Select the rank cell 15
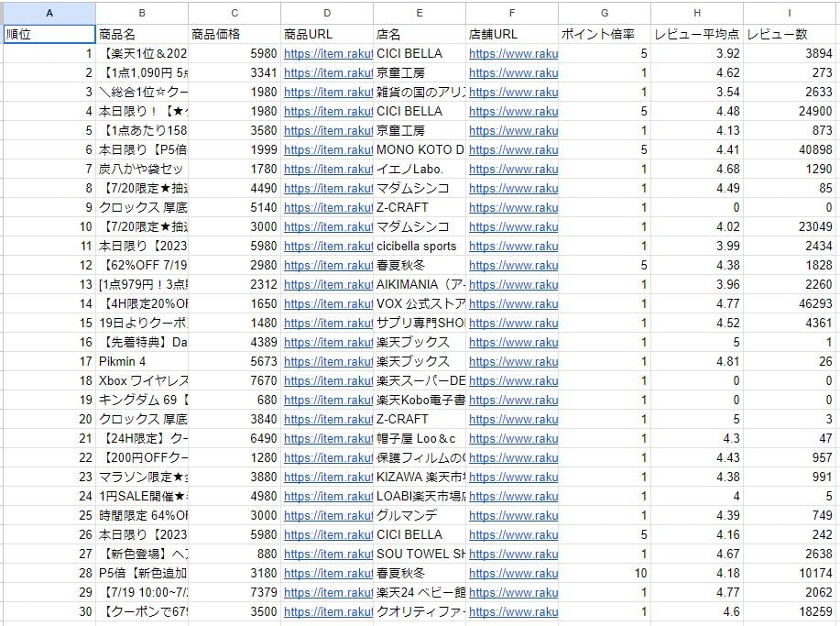This screenshot has width=840, height=626. coord(49,324)
